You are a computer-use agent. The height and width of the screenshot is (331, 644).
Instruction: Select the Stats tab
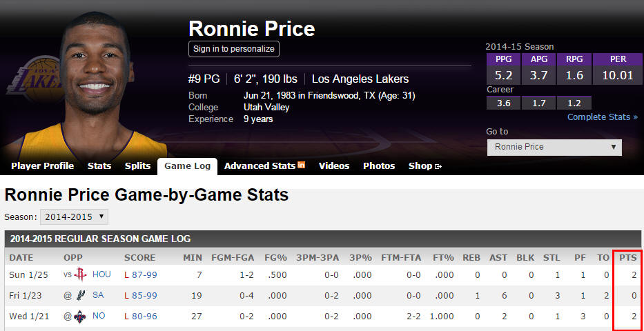tap(99, 166)
